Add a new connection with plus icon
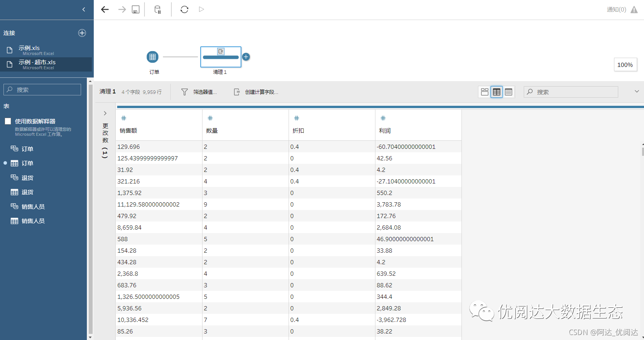 click(82, 33)
